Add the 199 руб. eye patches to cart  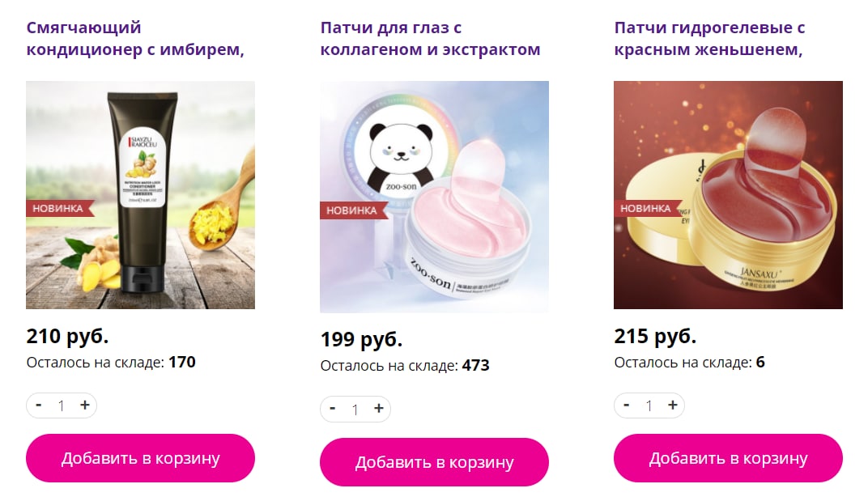(435, 462)
